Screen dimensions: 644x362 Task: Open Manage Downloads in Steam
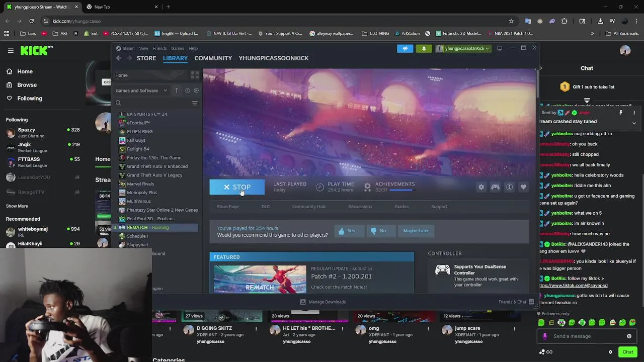point(323,302)
